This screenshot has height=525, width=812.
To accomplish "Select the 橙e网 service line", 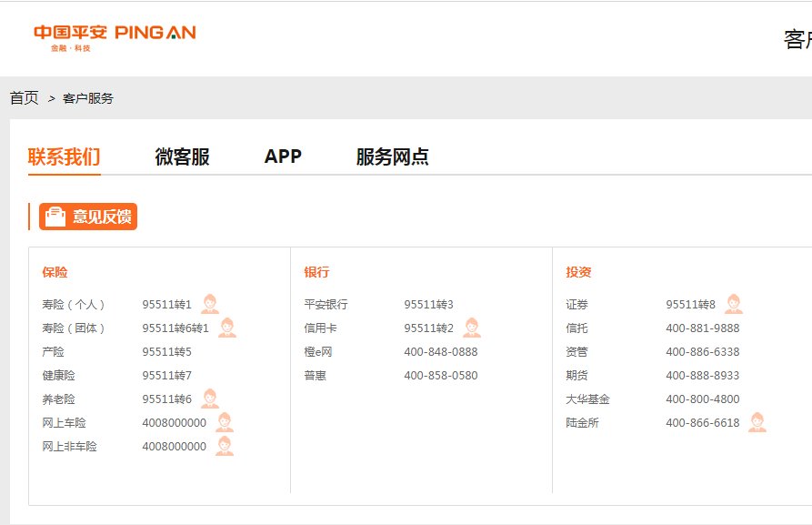I will [317, 351].
